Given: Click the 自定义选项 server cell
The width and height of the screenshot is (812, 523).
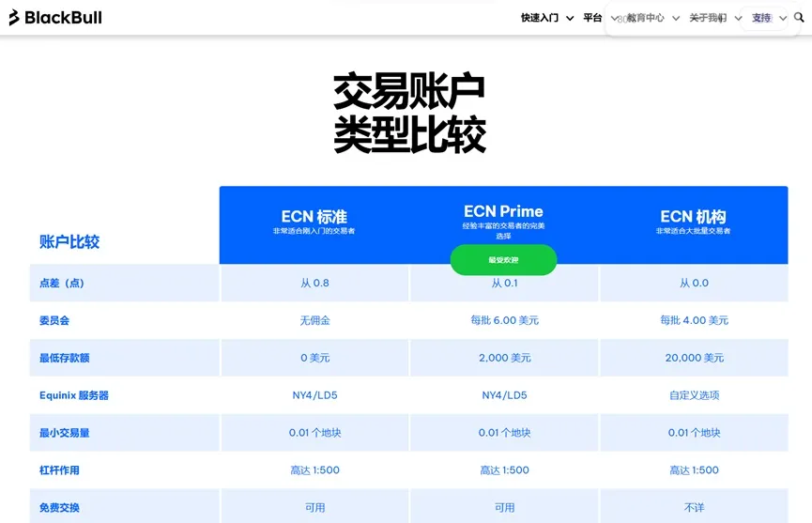Looking at the screenshot, I should click(x=694, y=395).
